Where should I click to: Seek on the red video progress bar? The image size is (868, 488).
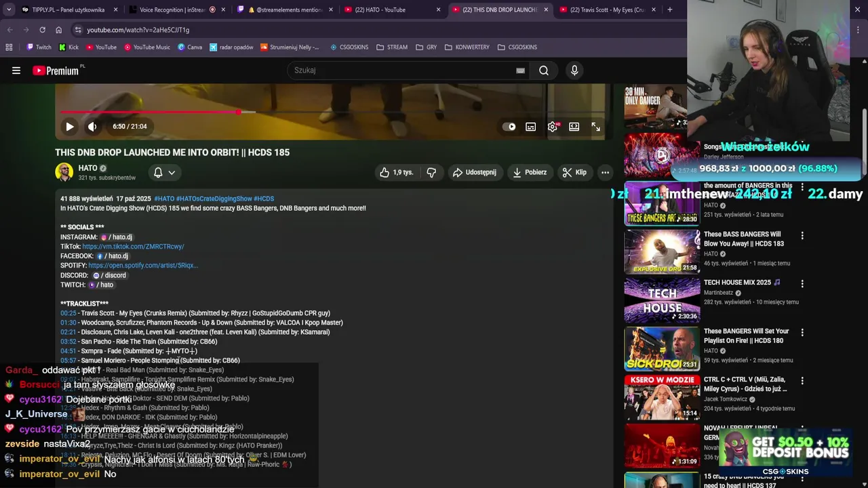(333, 112)
